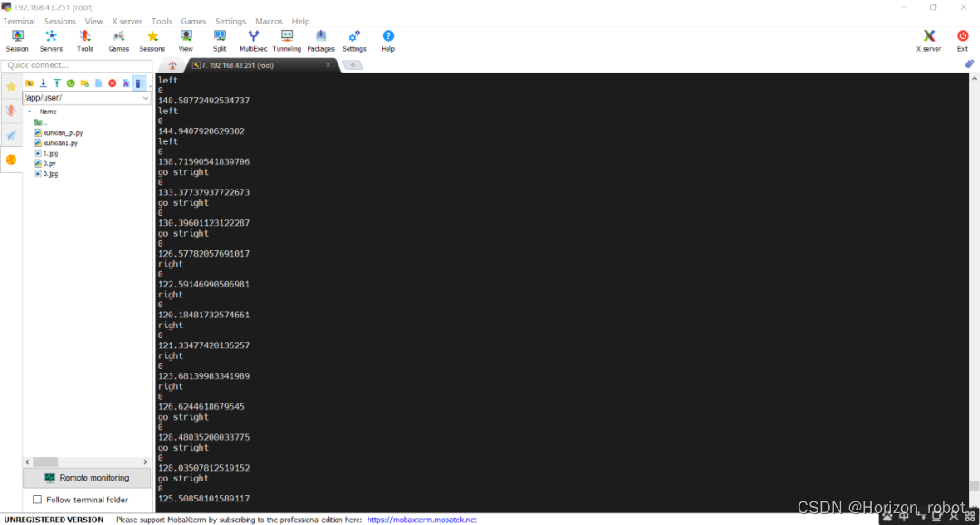Click the SFTP upload icon
980x525 pixels.
click(x=57, y=83)
